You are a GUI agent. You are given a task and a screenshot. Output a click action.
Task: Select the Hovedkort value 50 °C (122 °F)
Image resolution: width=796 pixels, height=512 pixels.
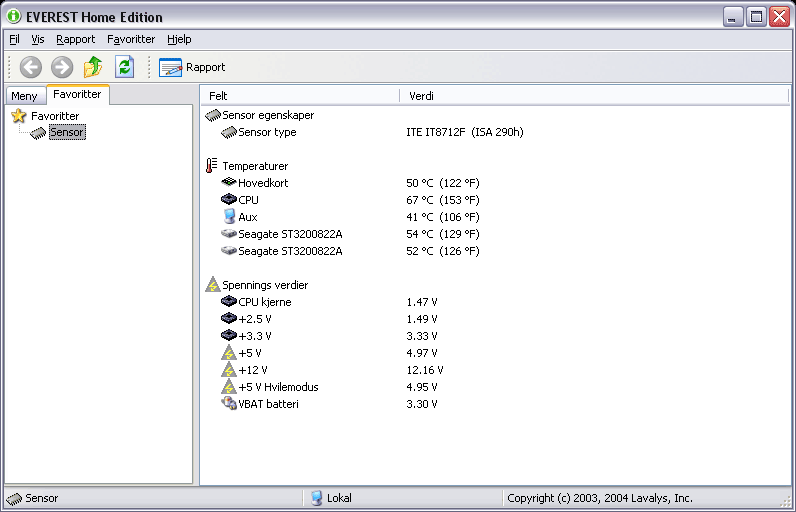pyautogui.click(x=443, y=183)
